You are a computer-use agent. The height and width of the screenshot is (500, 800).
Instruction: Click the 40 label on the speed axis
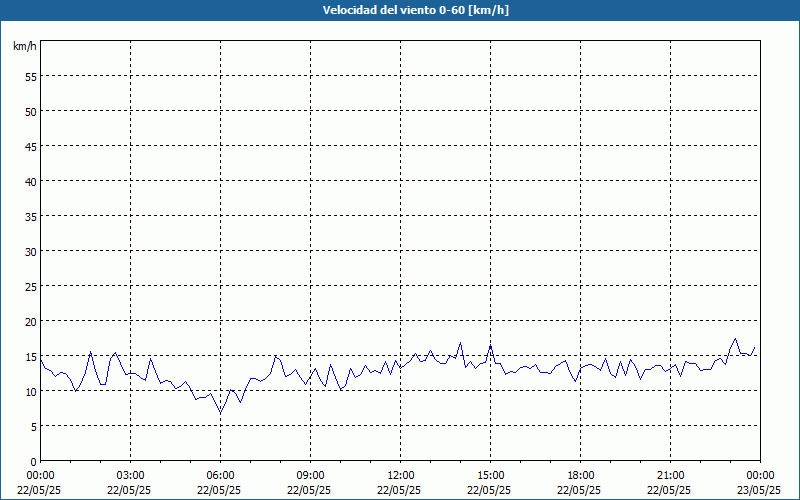click(30, 181)
